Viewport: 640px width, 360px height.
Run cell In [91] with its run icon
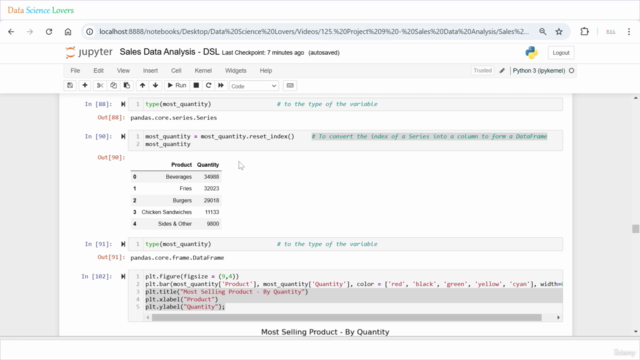123,244
